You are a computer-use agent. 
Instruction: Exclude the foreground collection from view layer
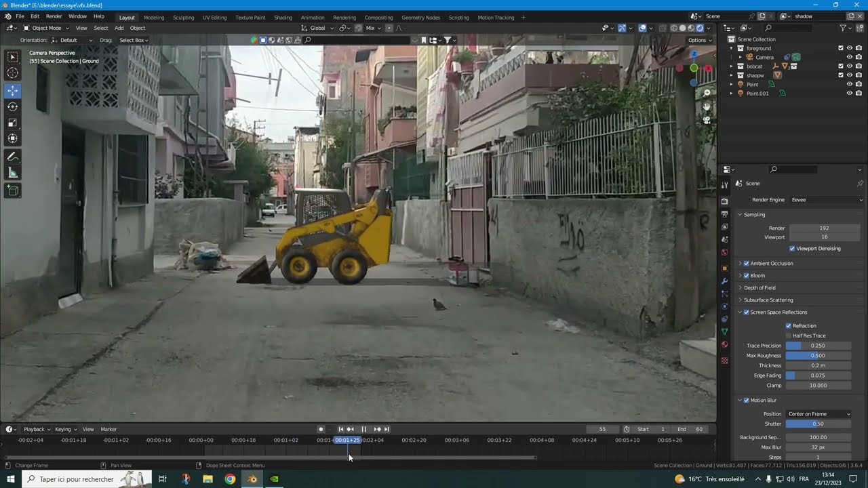click(841, 48)
